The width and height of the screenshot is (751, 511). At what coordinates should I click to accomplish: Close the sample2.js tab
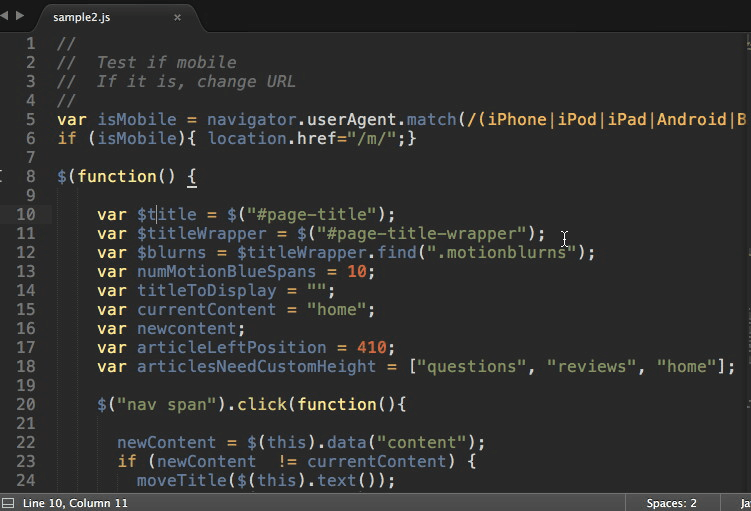(177, 17)
